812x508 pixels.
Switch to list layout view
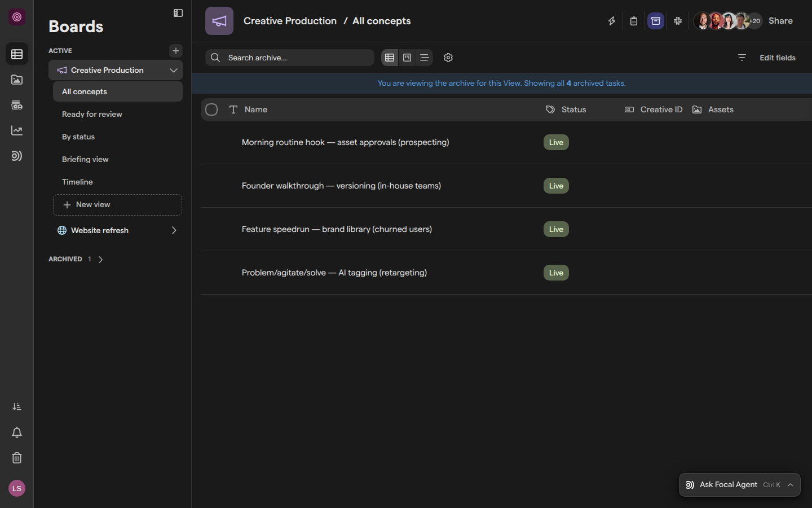[x=425, y=58]
